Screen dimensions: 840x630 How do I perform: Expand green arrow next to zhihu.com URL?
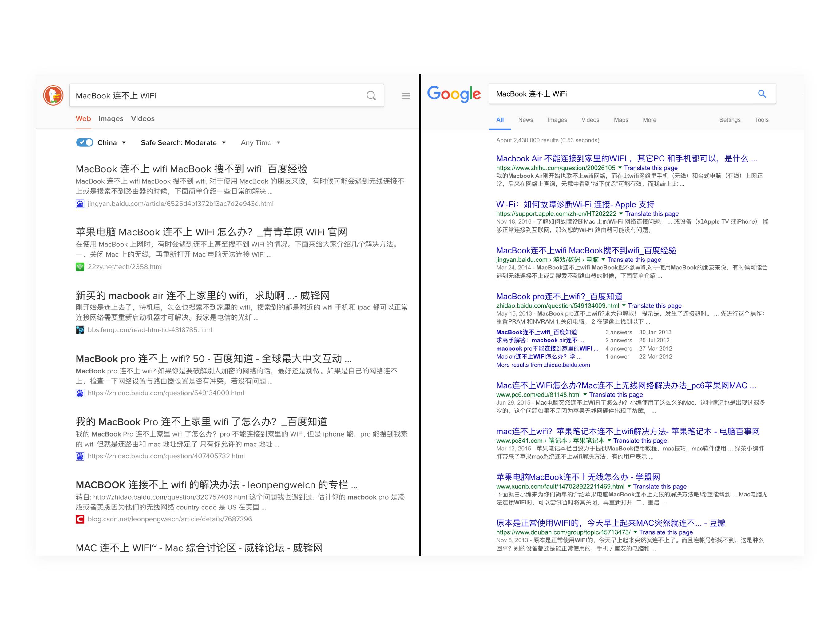[620, 168]
